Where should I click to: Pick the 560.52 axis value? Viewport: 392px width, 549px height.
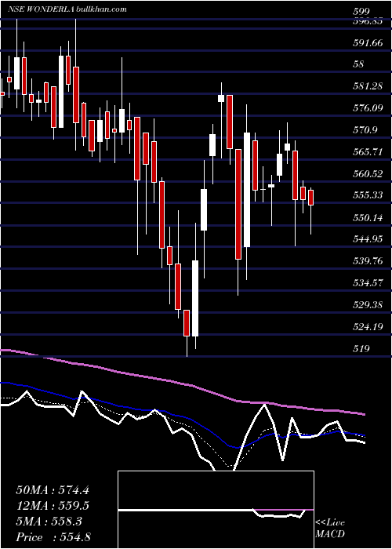[x=368, y=173]
